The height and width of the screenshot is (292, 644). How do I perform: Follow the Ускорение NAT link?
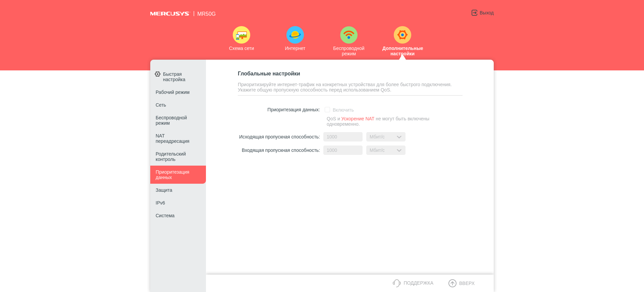point(358,119)
